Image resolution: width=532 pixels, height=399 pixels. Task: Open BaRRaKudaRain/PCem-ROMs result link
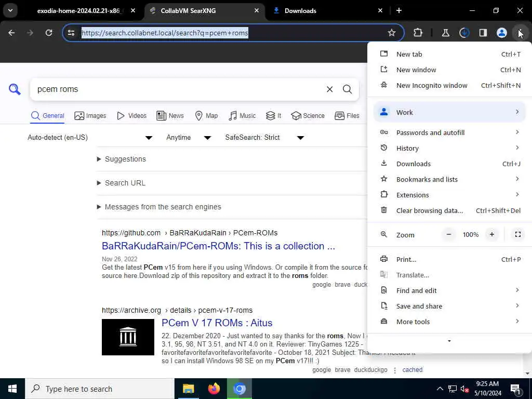[218, 246]
